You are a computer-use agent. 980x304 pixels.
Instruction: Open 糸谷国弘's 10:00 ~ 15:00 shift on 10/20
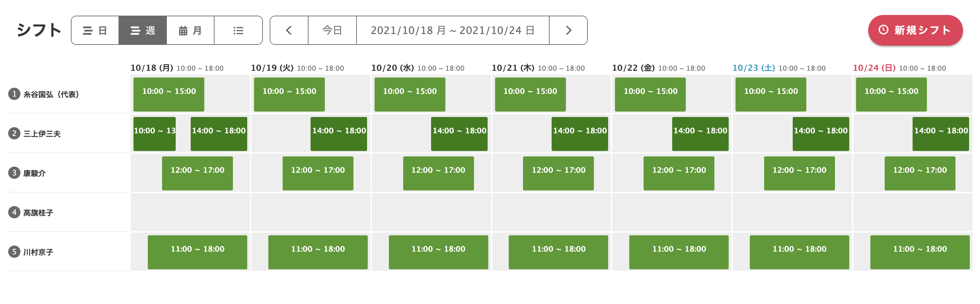[410, 94]
